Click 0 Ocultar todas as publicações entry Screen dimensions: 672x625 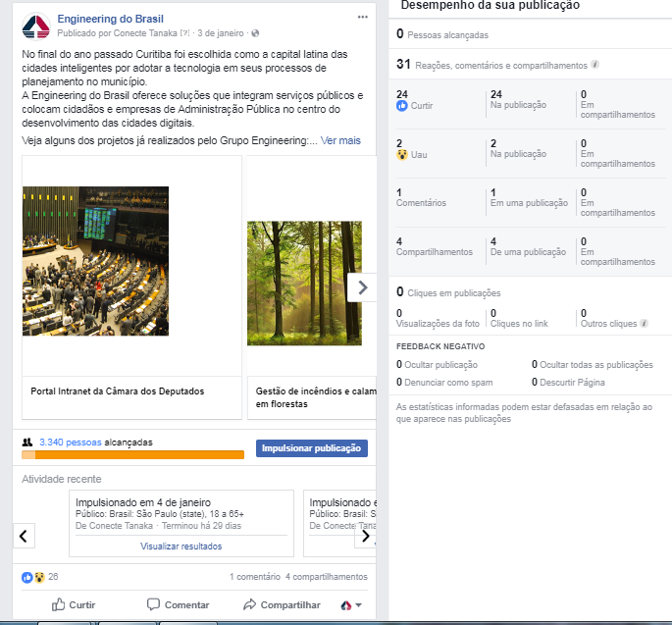coord(593,364)
